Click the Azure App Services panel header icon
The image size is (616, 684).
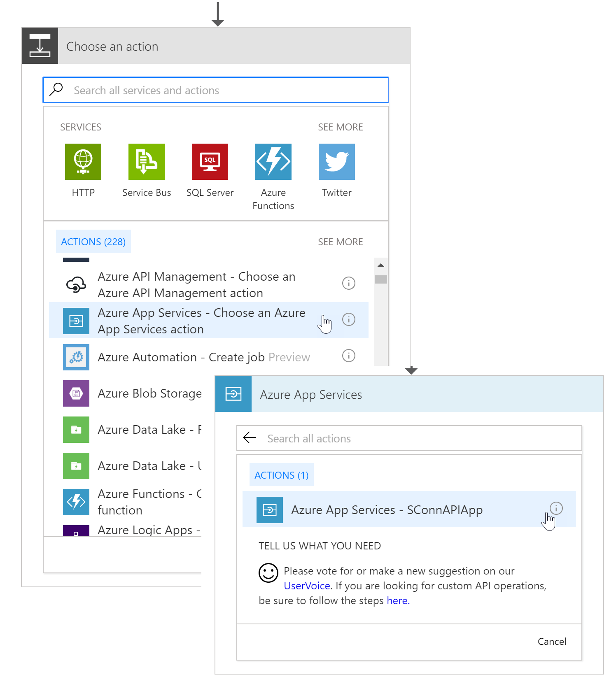pos(233,394)
